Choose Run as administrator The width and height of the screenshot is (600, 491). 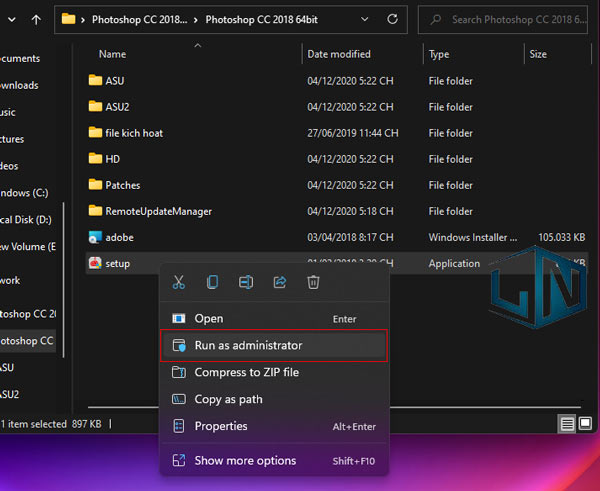coord(248,345)
